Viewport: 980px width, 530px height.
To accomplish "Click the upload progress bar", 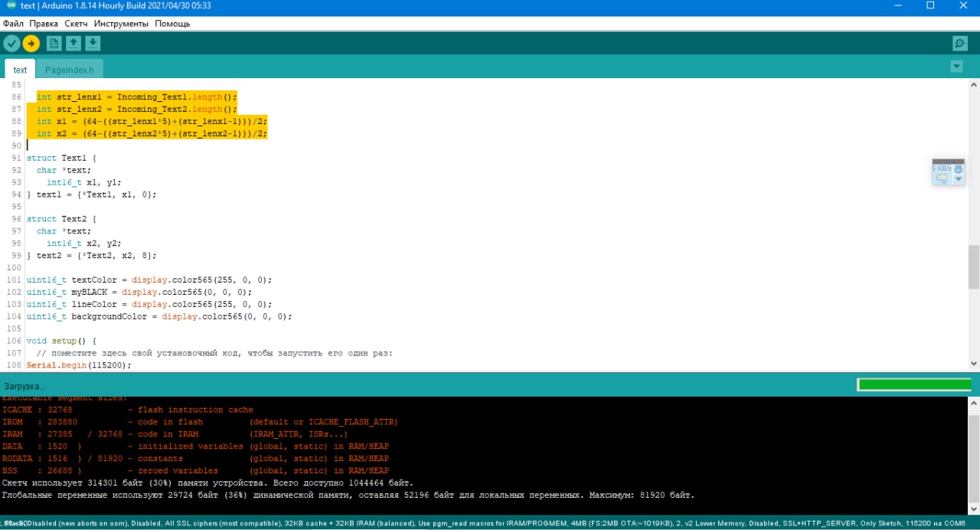I will [914, 384].
